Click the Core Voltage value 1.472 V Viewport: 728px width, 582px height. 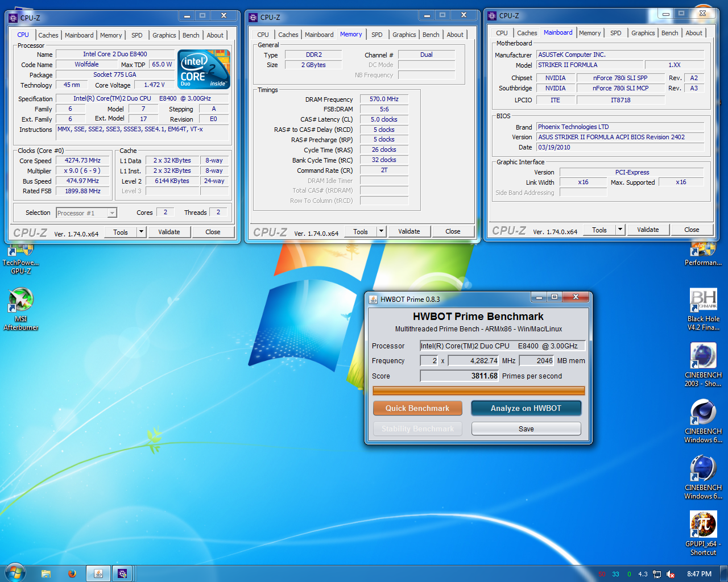pos(154,85)
